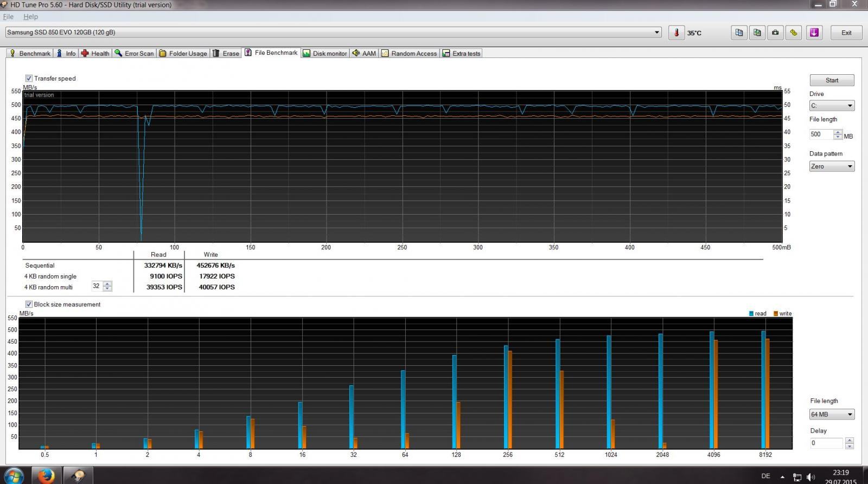Screen dimensions: 868x484
Task: Decrease the Delay spinner value
Action: (850, 446)
